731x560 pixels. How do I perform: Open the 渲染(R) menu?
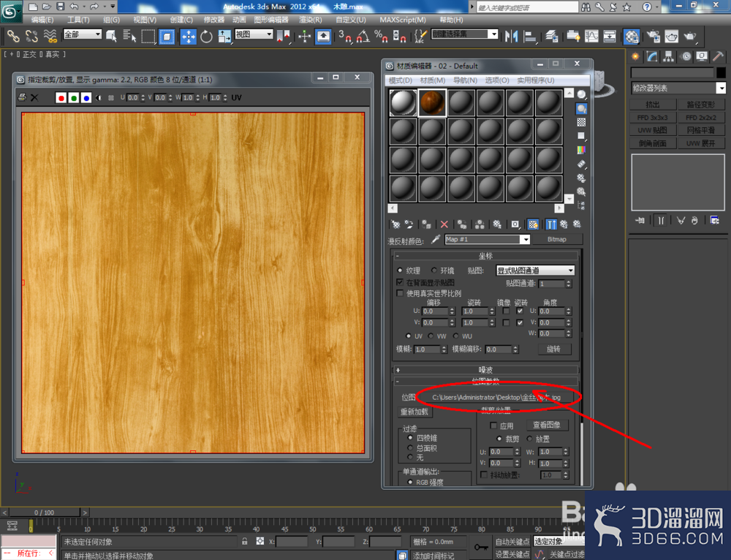(311, 20)
